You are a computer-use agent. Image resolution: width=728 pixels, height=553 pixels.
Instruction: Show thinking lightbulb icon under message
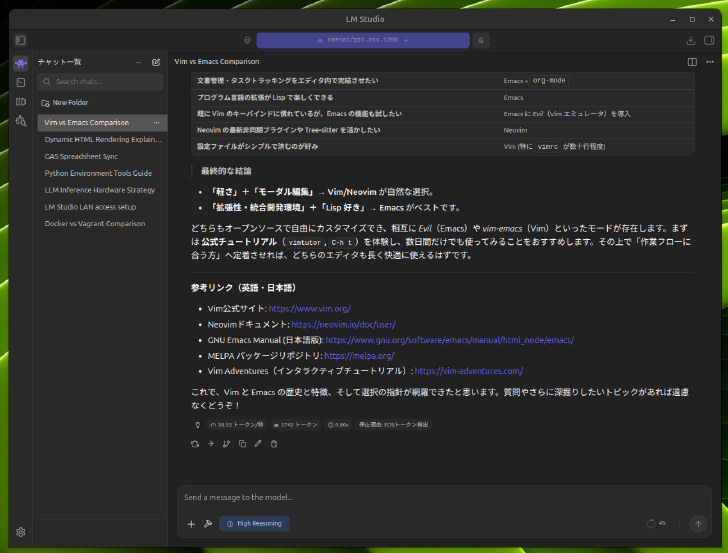coord(198,425)
